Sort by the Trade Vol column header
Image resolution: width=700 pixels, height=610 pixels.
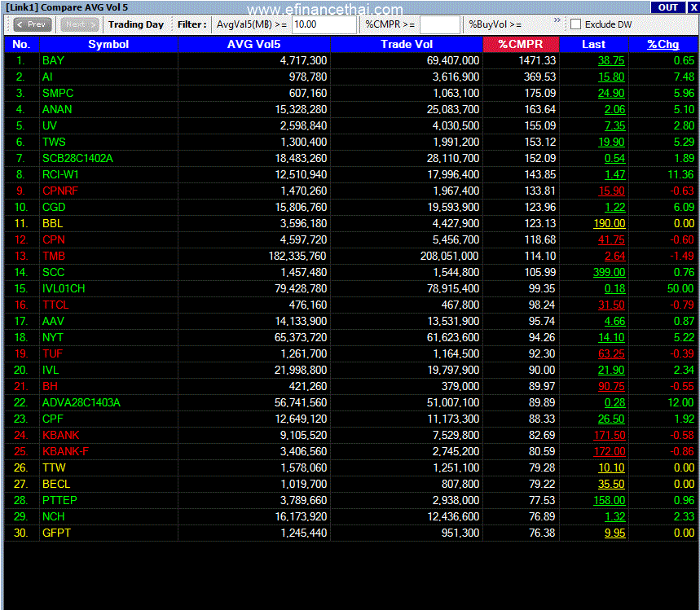pos(407,44)
